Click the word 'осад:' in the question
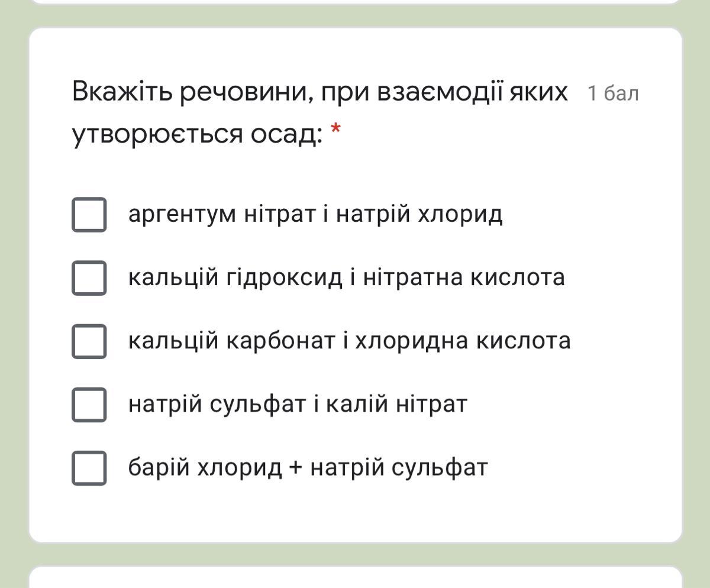 (x=286, y=134)
